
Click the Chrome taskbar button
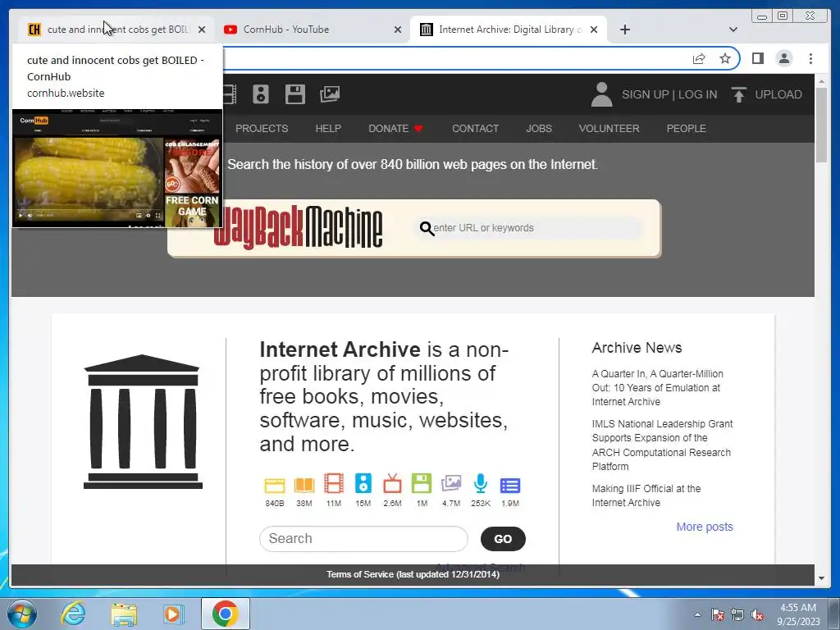click(225, 614)
